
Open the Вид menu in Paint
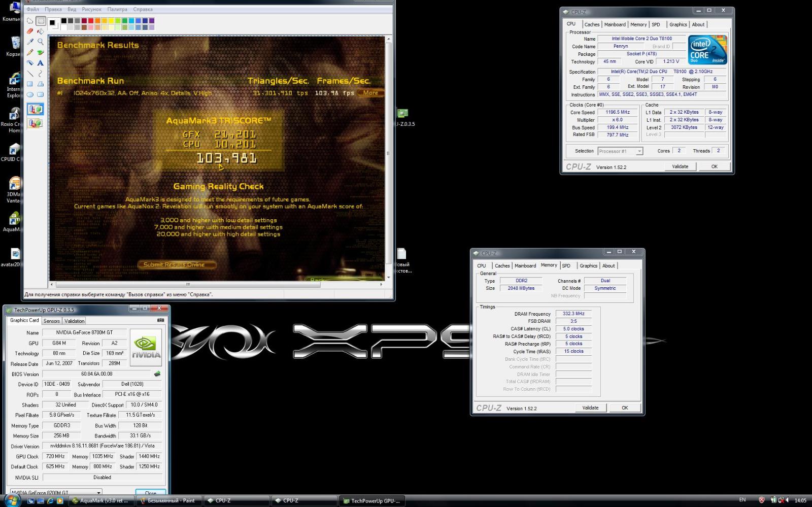click(x=72, y=9)
